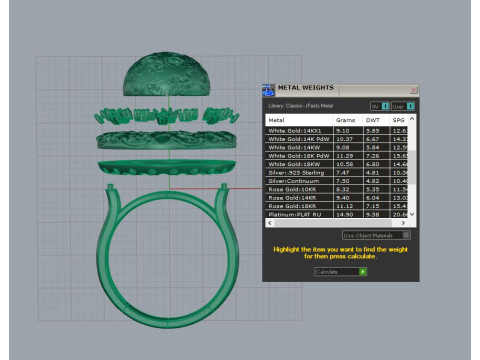Select the Silver:.925 Sterling row
This screenshot has height=360, width=480.
336,173
